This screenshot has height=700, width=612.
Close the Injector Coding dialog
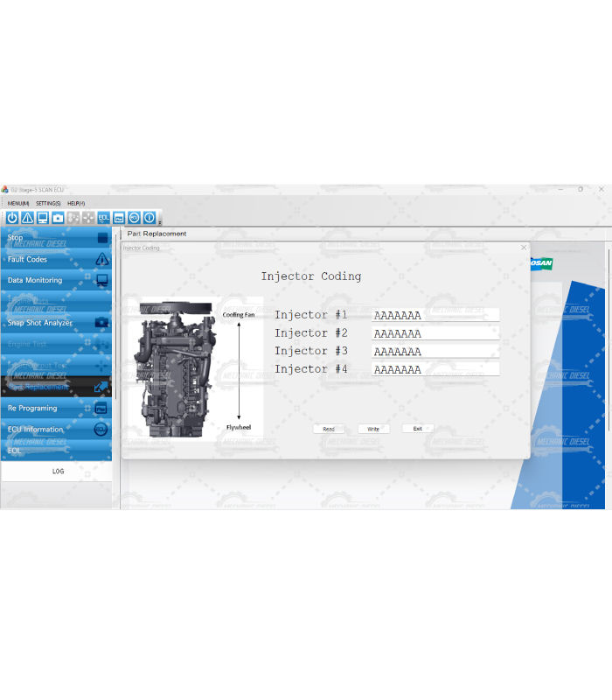pos(524,248)
